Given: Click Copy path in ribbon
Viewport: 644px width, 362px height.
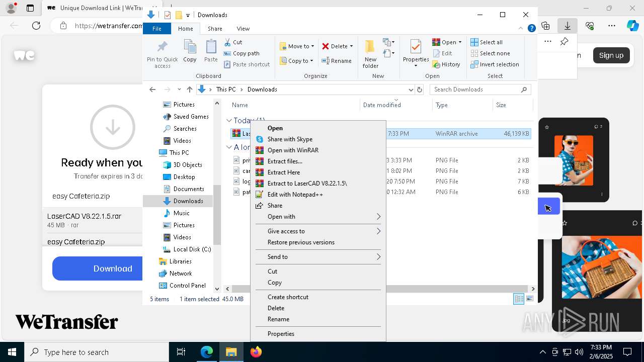Looking at the screenshot, I should [x=242, y=53].
